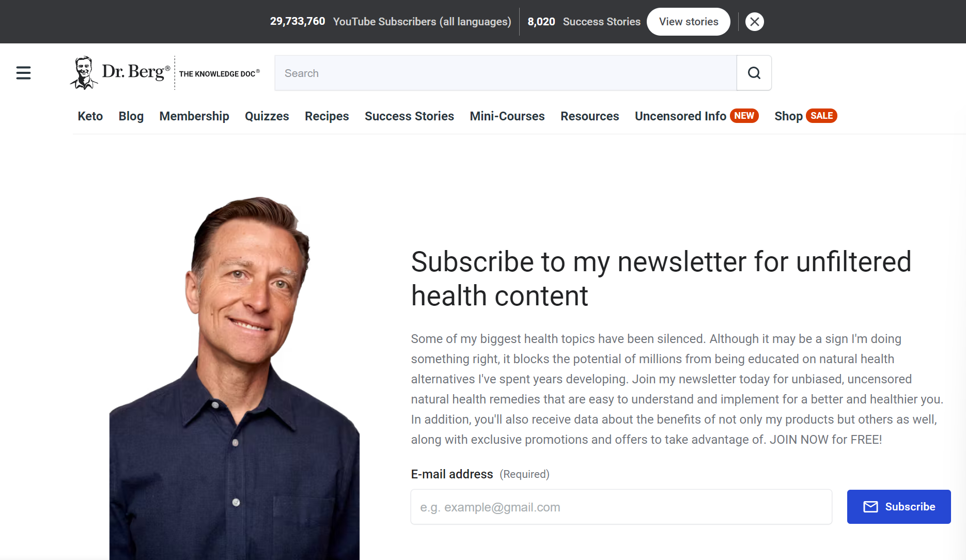The height and width of the screenshot is (560, 966).
Task: Navigate to Success Stories in nav bar
Action: coord(409,116)
